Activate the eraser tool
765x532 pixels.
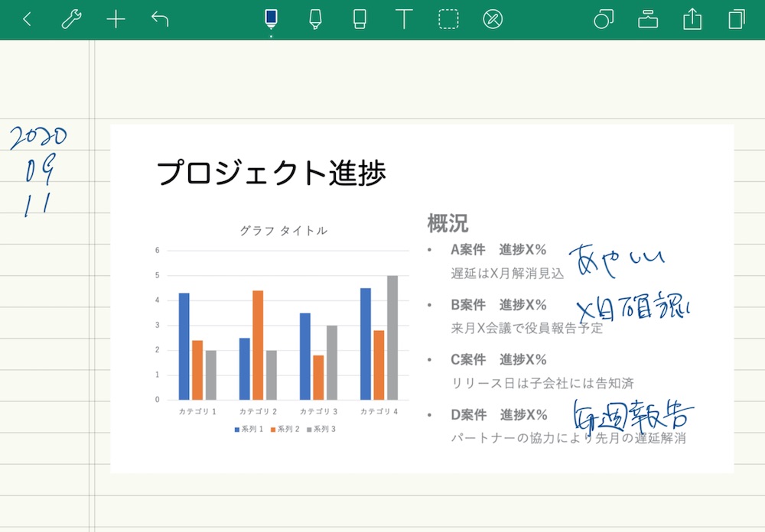(x=360, y=18)
